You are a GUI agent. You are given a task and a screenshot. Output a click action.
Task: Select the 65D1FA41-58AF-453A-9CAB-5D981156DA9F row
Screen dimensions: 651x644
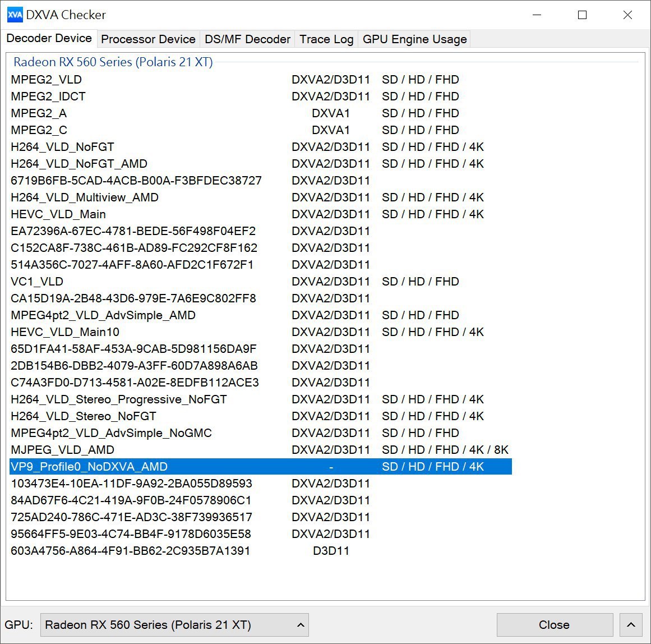(261, 348)
